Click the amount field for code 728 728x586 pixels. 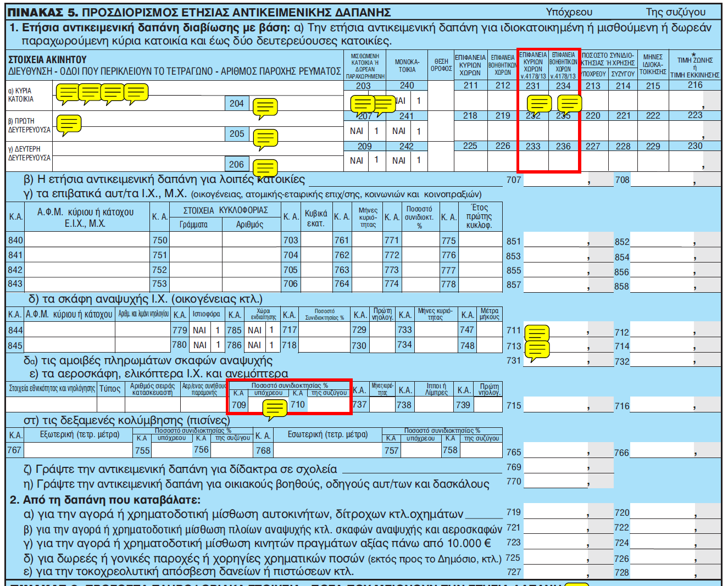pyautogui.click(x=675, y=572)
